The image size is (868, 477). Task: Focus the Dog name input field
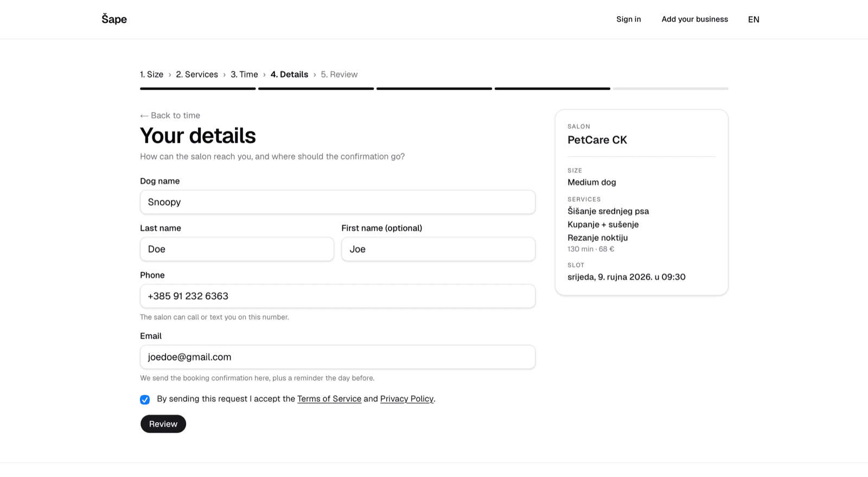(337, 202)
